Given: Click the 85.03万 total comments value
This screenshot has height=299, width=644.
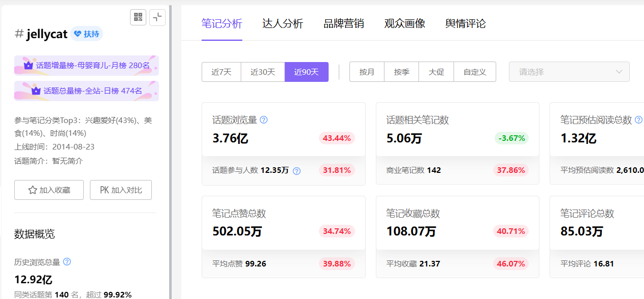Looking at the screenshot, I should (x=582, y=231).
